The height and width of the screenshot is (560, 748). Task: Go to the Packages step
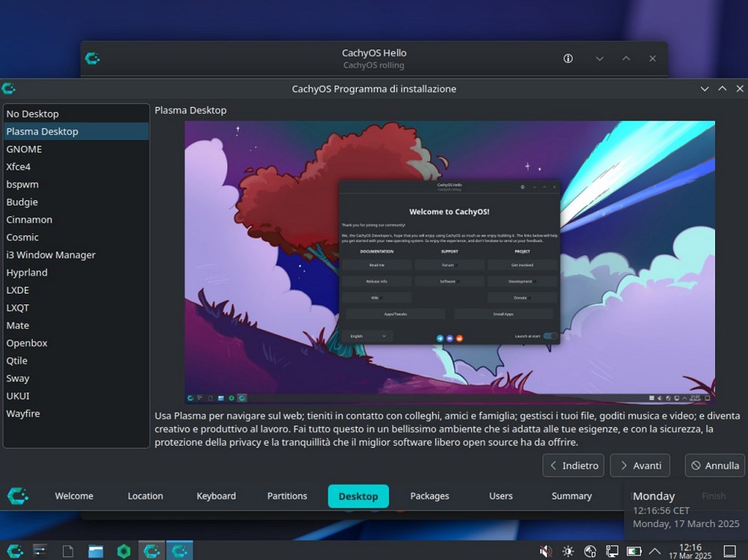click(x=429, y=496)
